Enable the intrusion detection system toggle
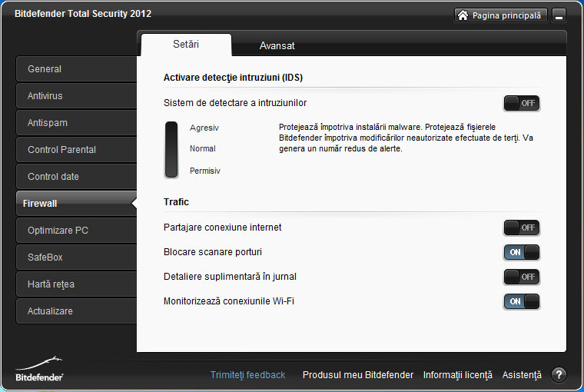The image size is (584, 392). [x=521, y=103]
